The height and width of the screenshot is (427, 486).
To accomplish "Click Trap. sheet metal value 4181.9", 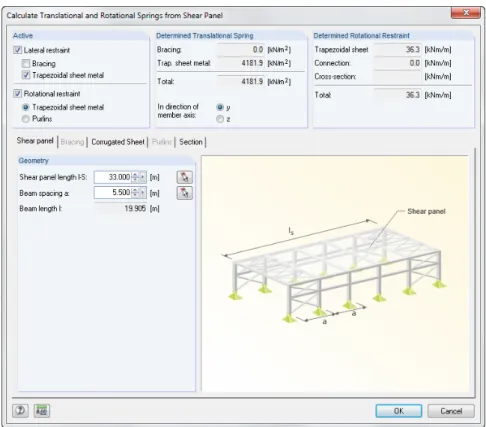I will tap(241, 63).
